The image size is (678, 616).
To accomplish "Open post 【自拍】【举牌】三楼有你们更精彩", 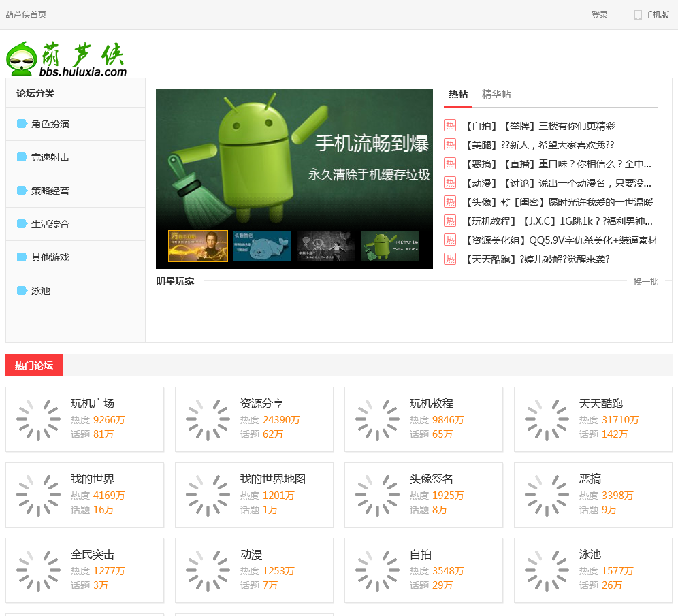I will coord(540,126).
